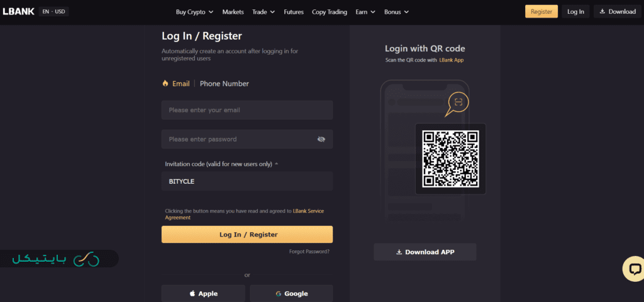Open the live chat support bubble
This screenshot has height=302, width=644.
634,269
